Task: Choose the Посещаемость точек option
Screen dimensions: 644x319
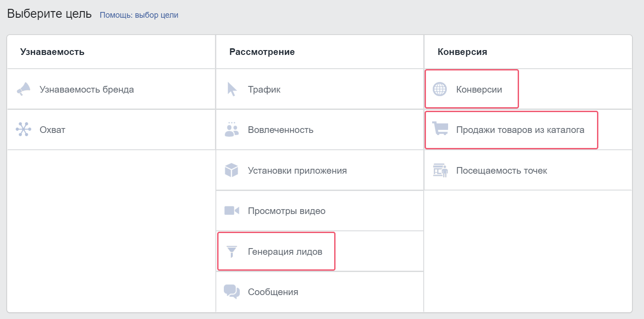Action: tap(502, 171)
